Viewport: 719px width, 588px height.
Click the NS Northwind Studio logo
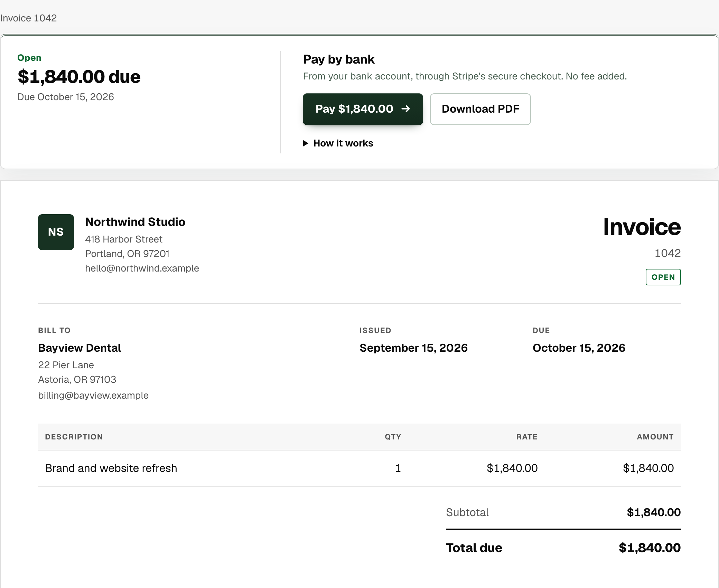[x=56, y=232]
